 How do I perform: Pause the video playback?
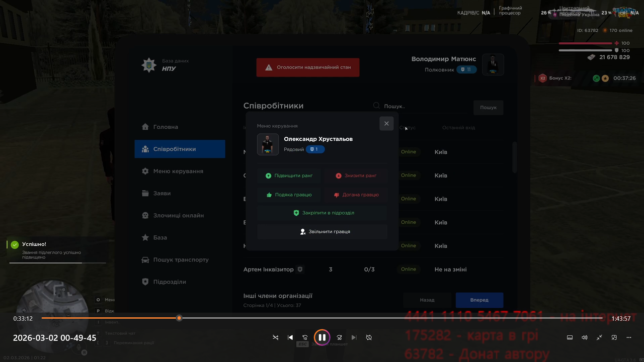coord(322,337)
